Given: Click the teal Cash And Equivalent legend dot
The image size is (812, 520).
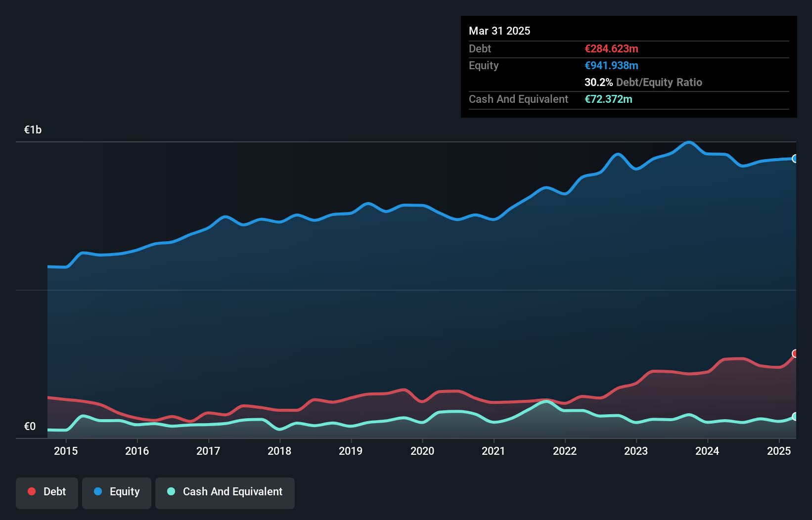Looking at the screenshot, I should (x=171, y=491).
